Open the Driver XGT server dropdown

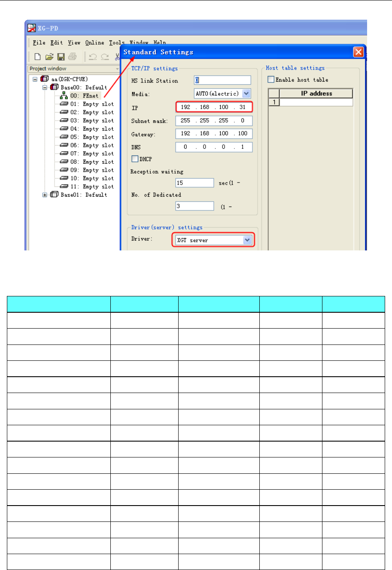[247, 240]
